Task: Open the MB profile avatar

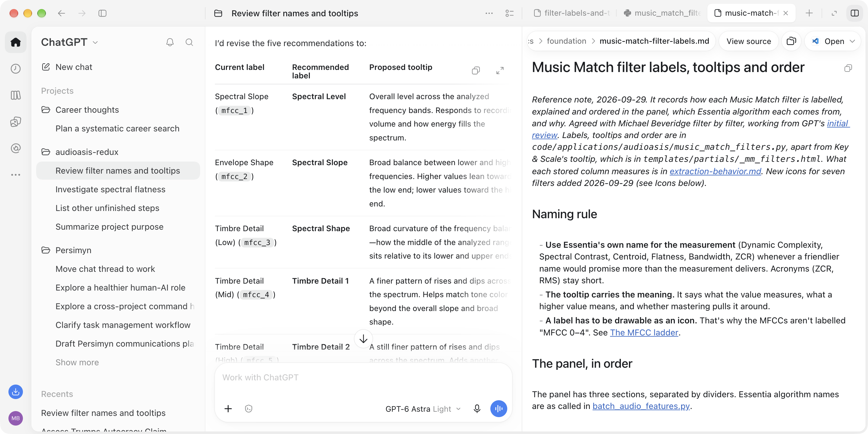Action: [x=15, y=418]
